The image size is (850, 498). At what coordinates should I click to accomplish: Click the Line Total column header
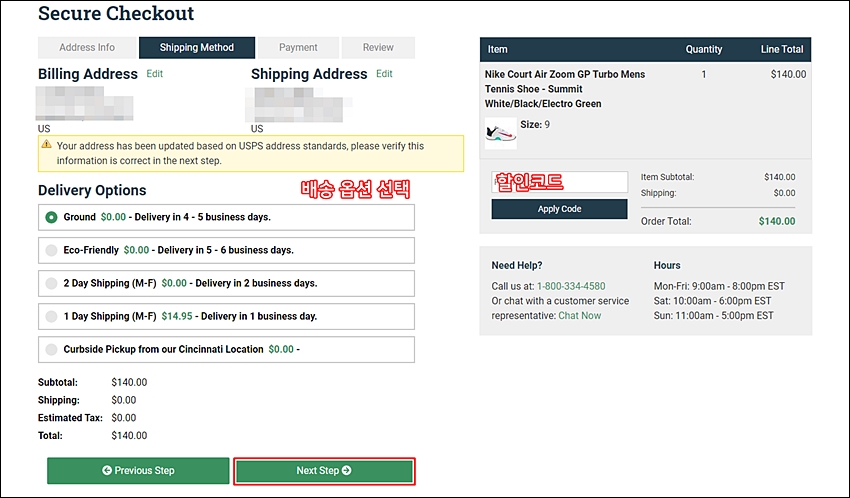coord(782,49)
